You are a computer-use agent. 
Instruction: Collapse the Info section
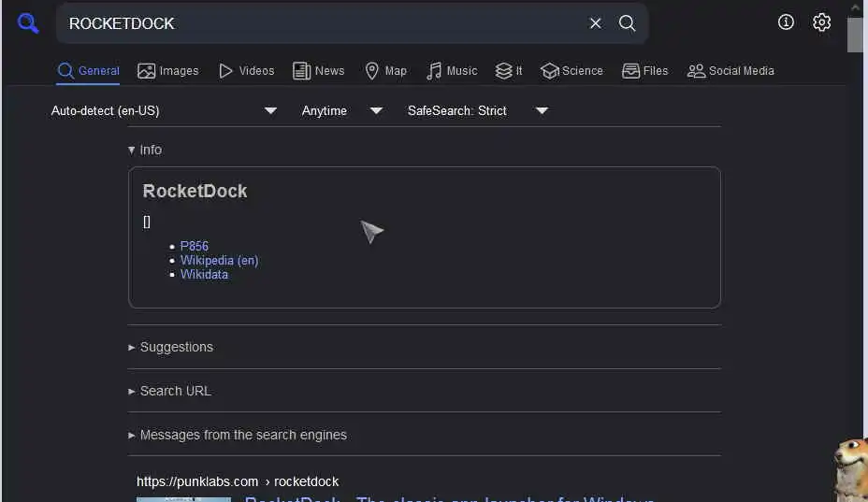pyautogui.click(x=145, y=150)
